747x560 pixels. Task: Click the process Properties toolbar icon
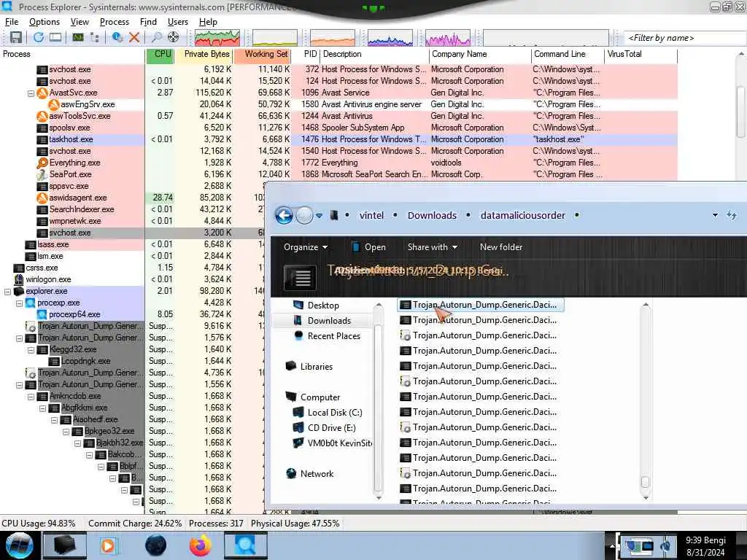(x=117, y=37)
